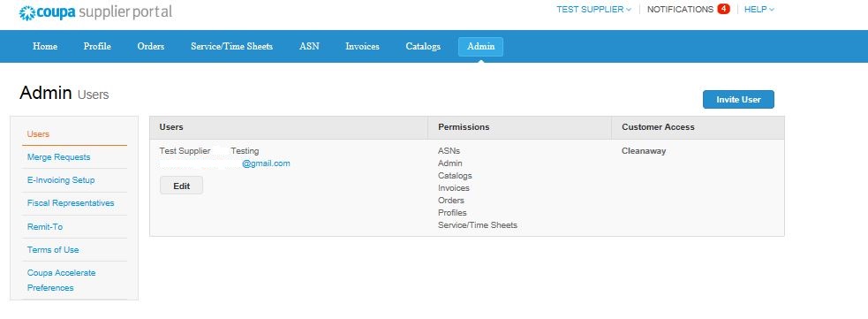
Task: Click the Users column header
Action: [x=171, y=127]
